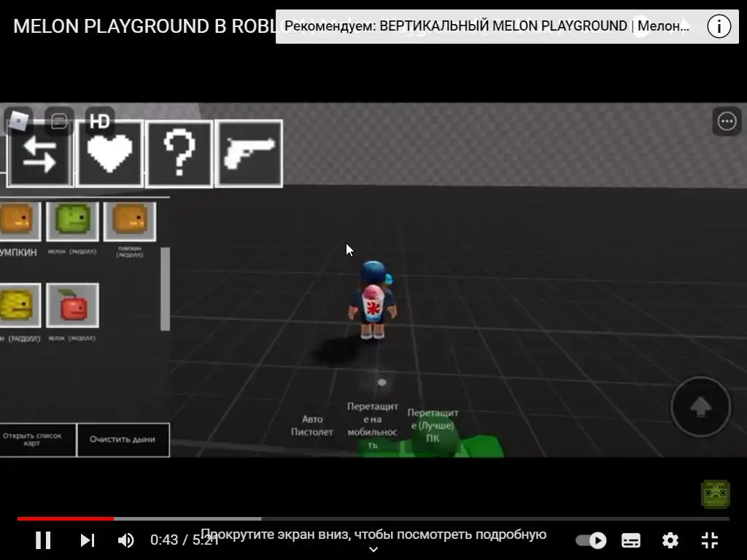Skip to the next video

(x=88, y=540)
